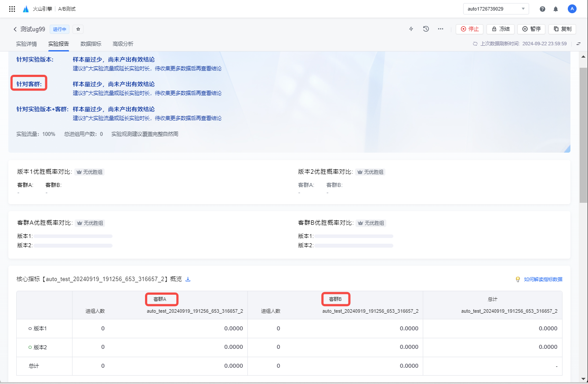Open the user avatar menu

tap(572, 9)
